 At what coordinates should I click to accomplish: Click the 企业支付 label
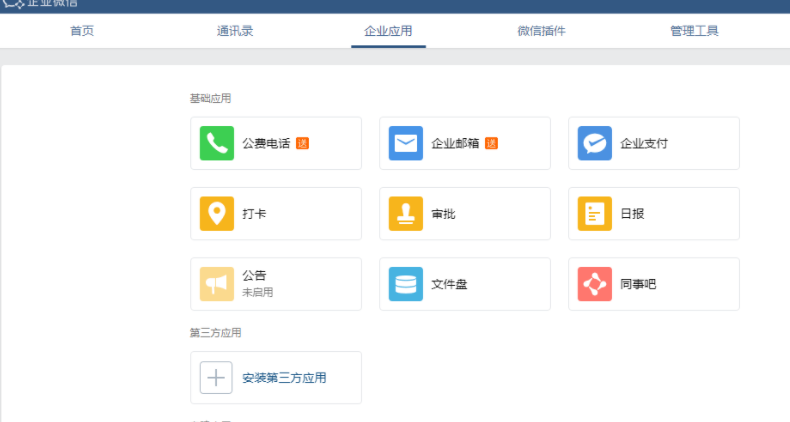644,144
